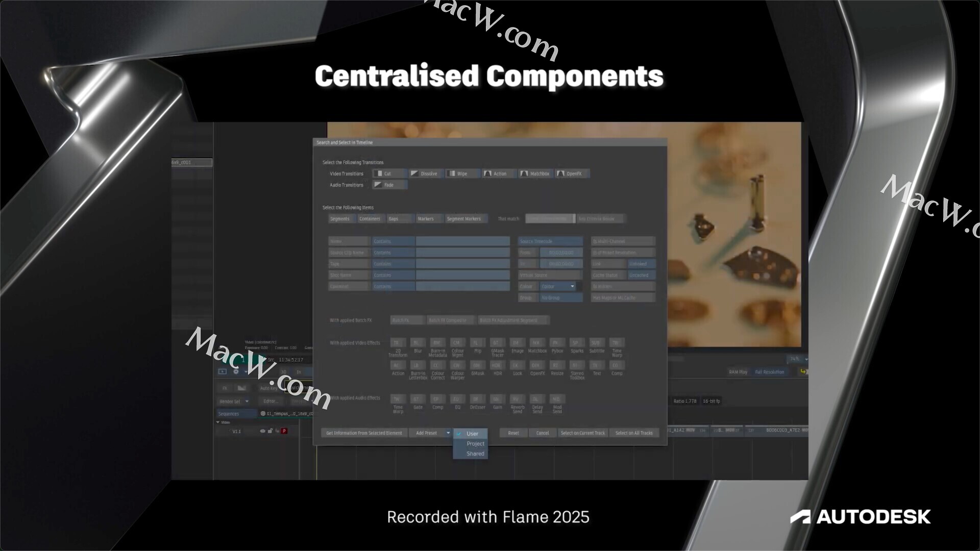This screenshot has width=980, height=551.
Task: Click the Colour Mgmt effect icon
Action: (457, 343)
